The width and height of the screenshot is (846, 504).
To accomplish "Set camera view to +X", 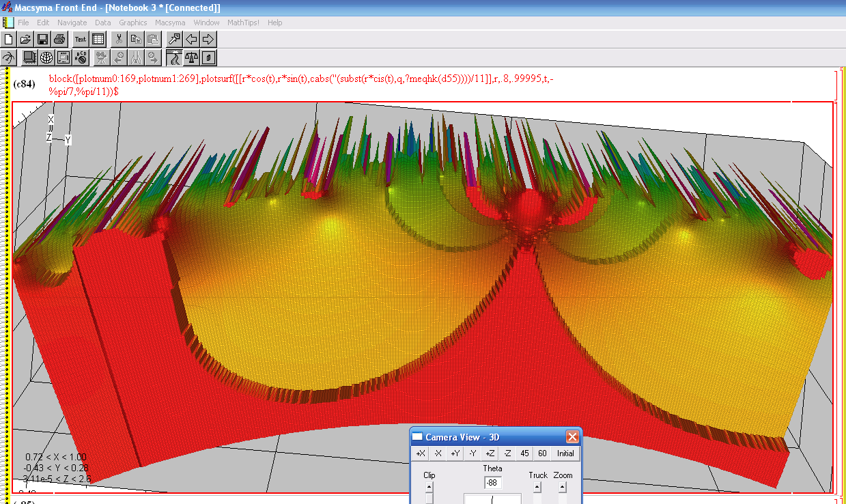I will click(x=421, y=453).
